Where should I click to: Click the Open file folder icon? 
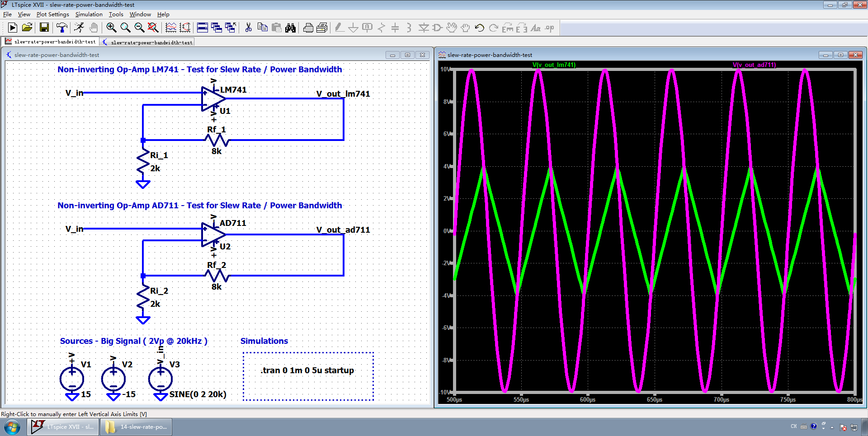click(27, 28)
